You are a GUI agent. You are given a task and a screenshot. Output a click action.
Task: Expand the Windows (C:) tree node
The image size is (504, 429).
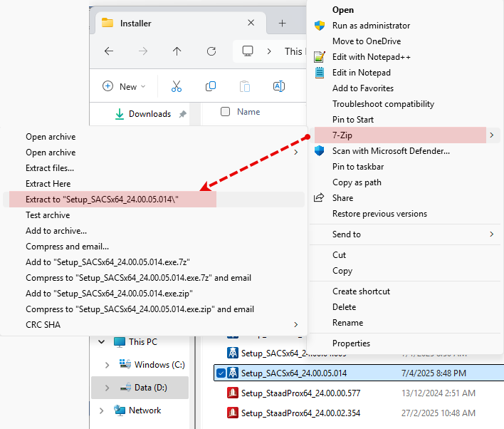point(107,365)
